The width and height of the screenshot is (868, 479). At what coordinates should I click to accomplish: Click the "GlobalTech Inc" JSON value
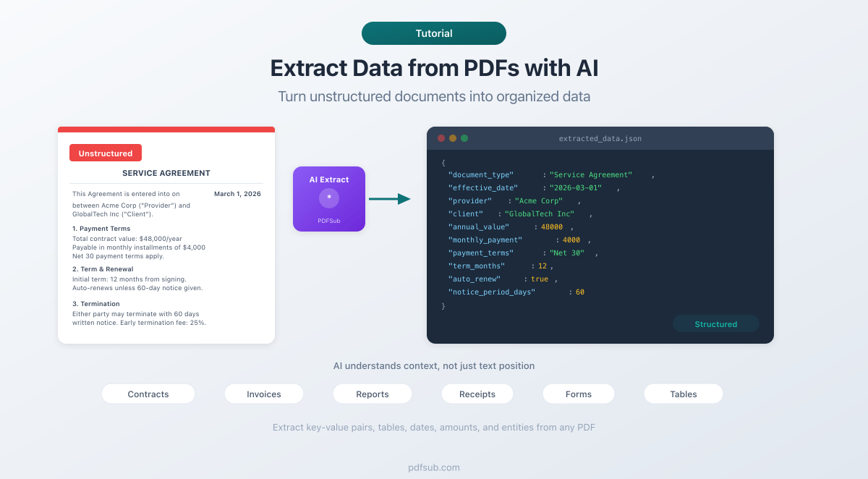point(540,213)
